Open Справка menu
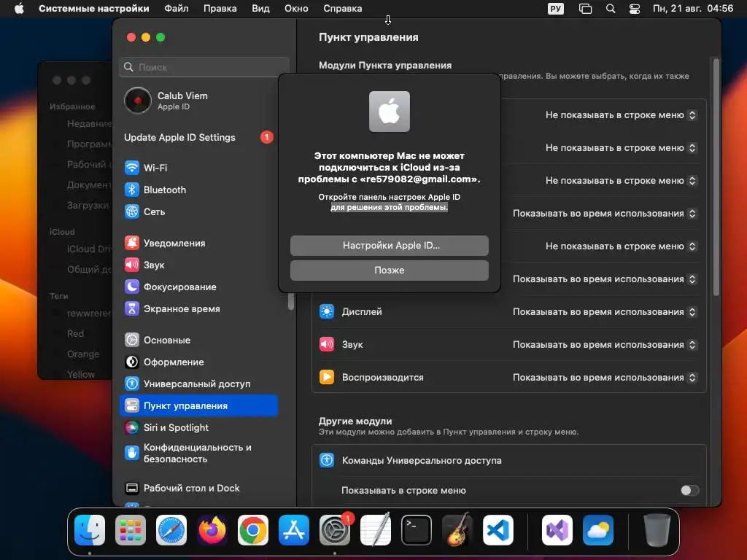This screenshot has width=747, height=560. tap(343, 9)
